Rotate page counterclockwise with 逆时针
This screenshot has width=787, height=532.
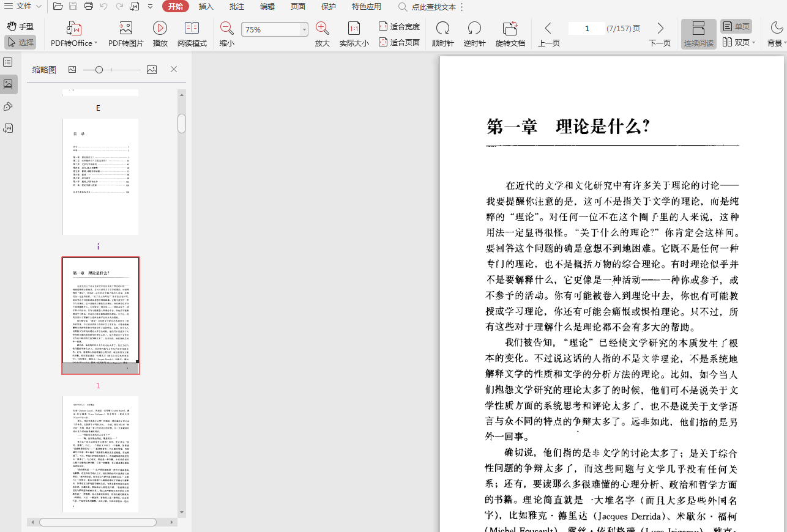[474, 29]
